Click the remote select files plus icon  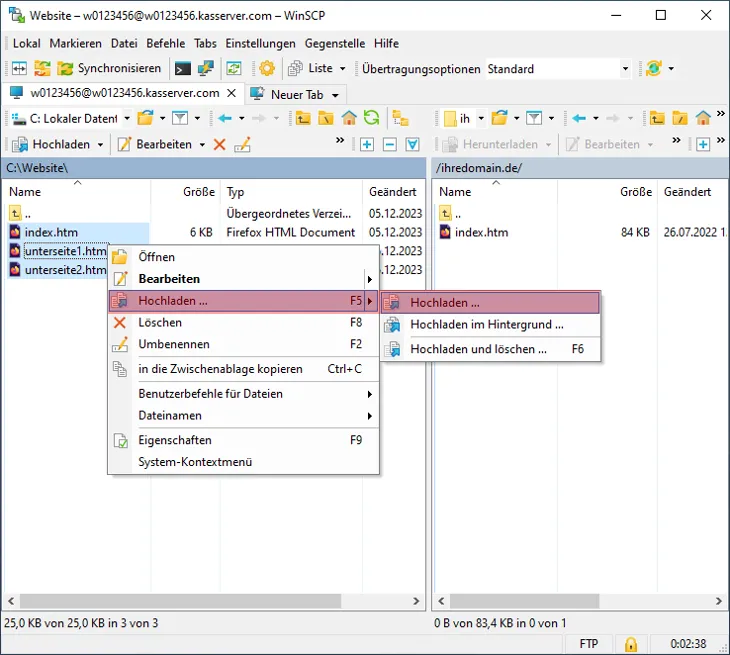point(703,145)
